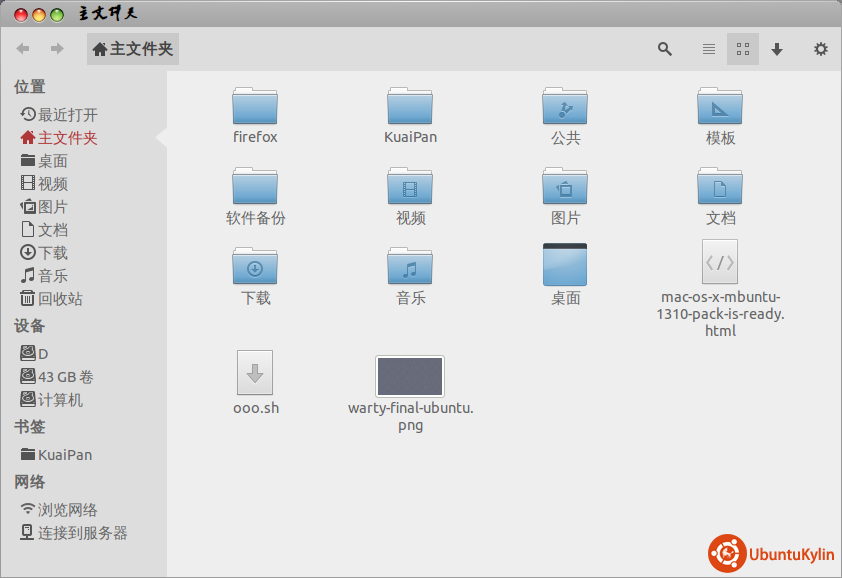Open the 43 GB 卷 volume
Viewport: 842px width, 578px height.
click(65, 377)
